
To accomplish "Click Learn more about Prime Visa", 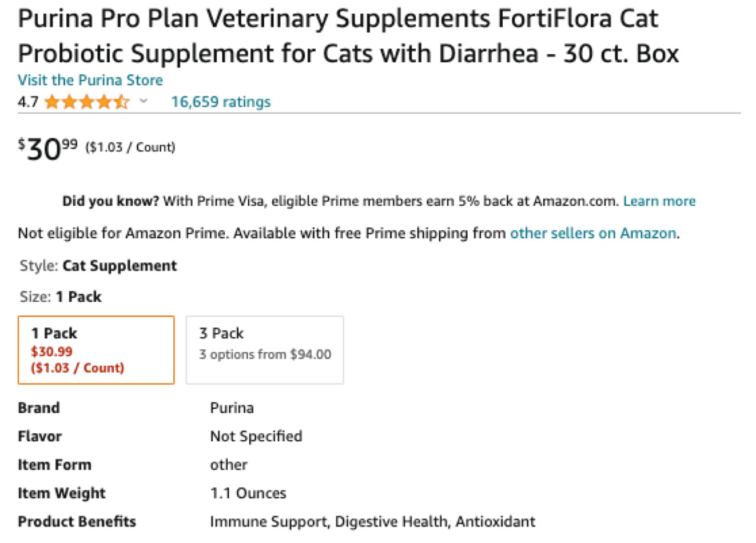I will click(x=659, y=201).
